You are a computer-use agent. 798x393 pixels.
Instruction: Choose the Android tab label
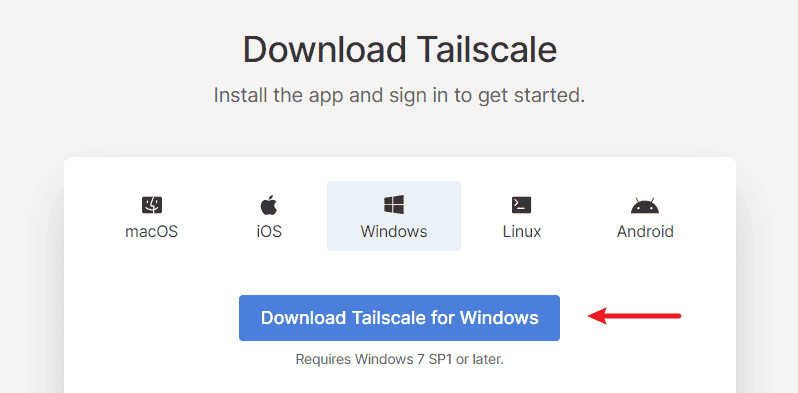tap(645, 232)
